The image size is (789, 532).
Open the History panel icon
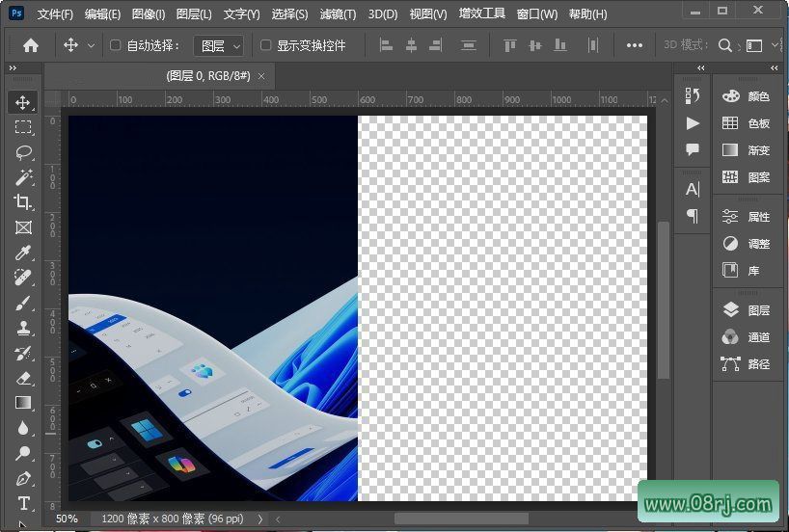pyautogui.click(x=693, y=95)
